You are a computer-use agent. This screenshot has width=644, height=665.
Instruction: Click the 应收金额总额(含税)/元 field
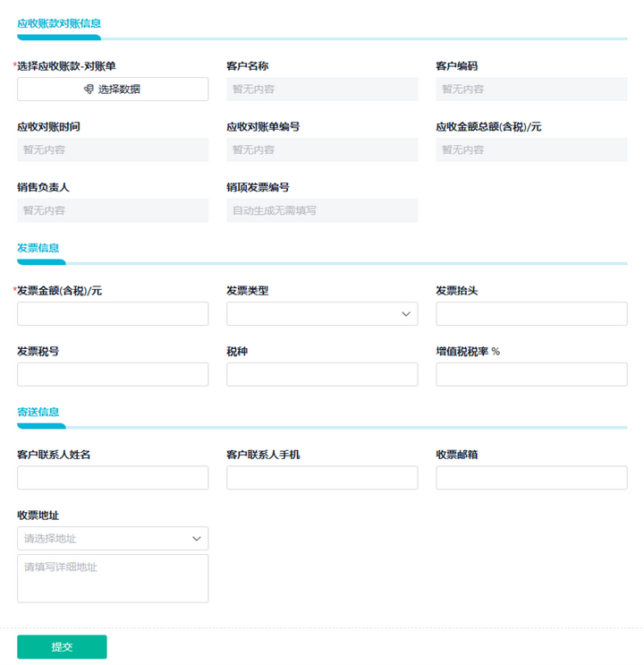(x=531, y=150)
